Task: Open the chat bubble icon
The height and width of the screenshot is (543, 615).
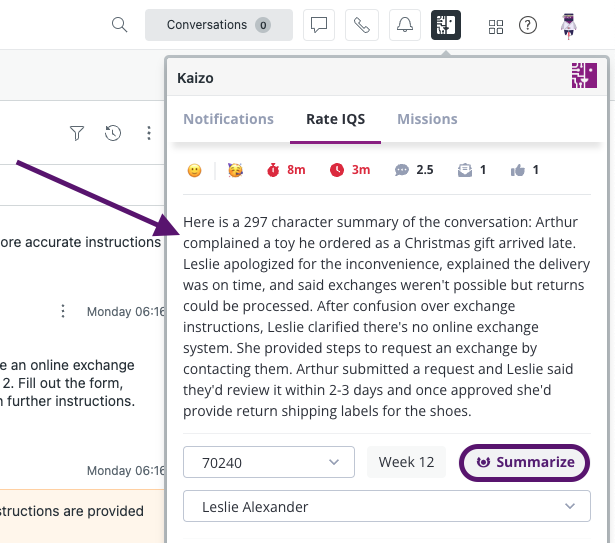Action: coord(318,25)
